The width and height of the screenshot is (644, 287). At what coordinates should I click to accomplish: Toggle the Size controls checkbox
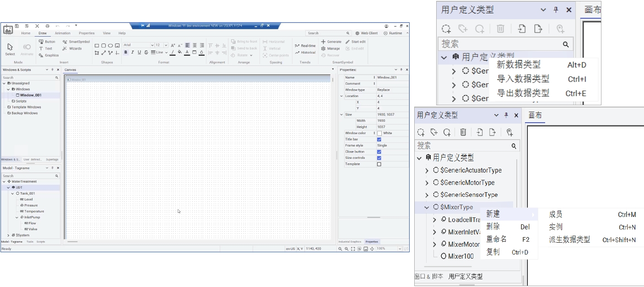[x=379, y=158]
